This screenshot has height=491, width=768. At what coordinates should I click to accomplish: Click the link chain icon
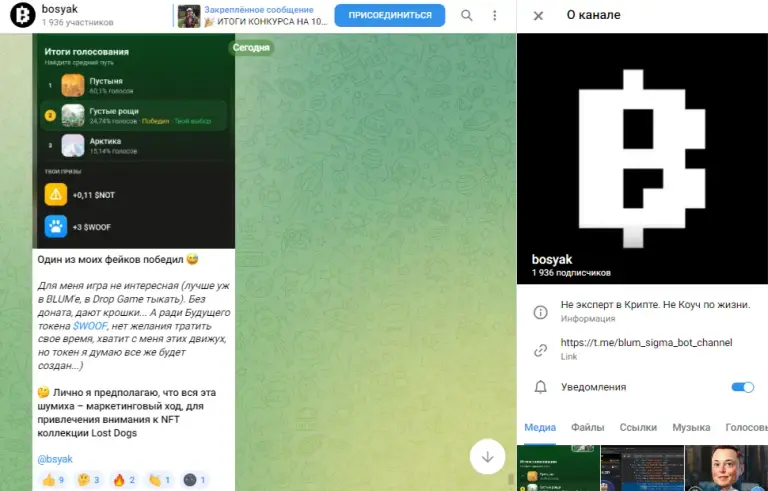coord(540,350)
